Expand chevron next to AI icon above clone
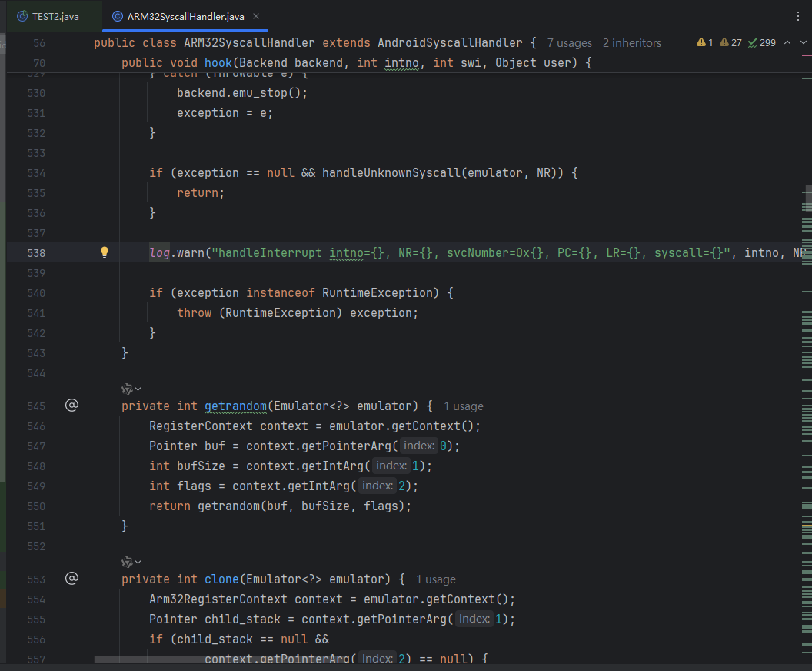The height and width of the screenshot is (671, 812). (x=138, y=563)
